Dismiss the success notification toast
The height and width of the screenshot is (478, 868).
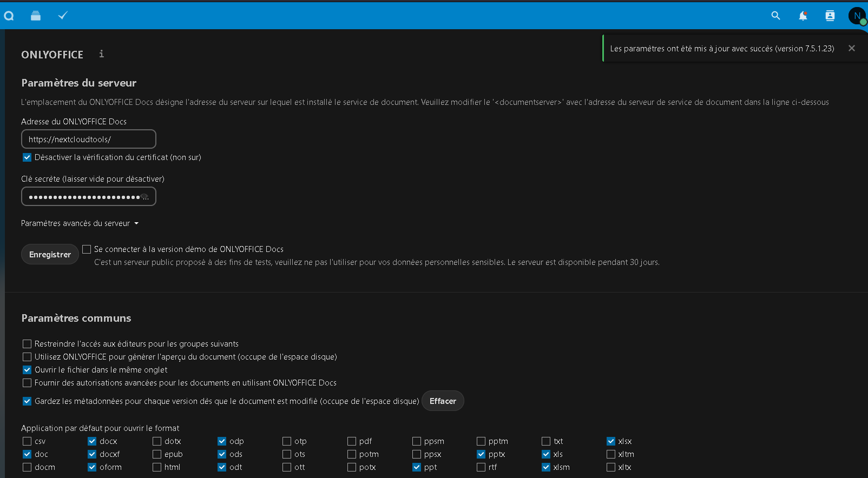[852, 48]
